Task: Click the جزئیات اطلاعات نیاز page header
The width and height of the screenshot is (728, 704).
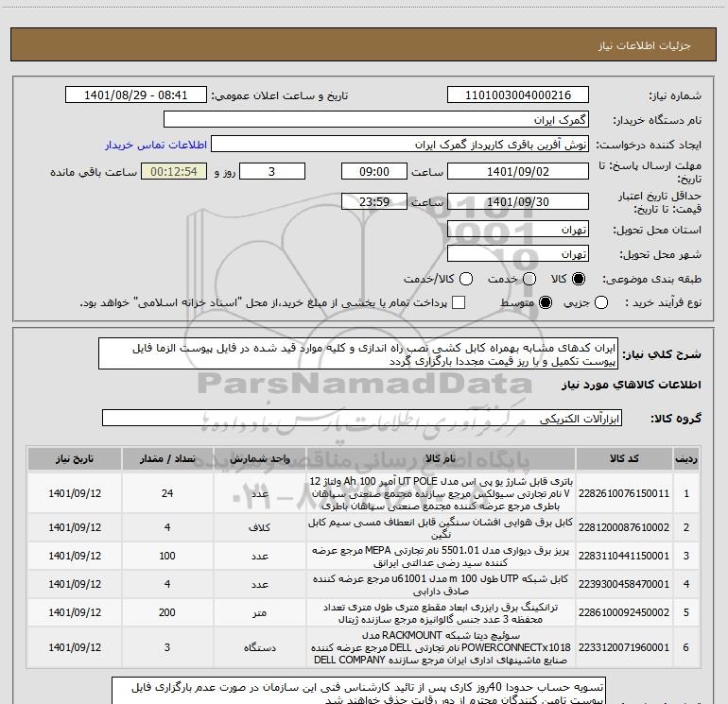Action: tap(645, 45)
